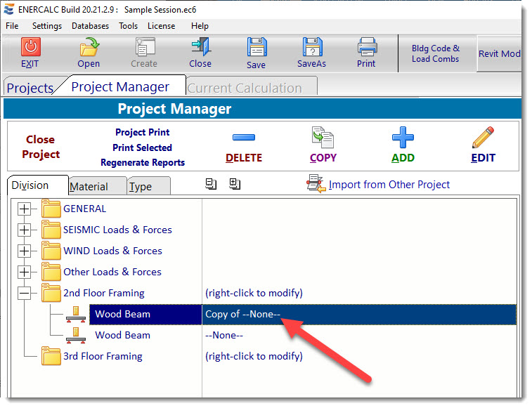Click the Bldg Code & Load Combs button
The height and width of the screenshot is (408, 532).
pyautogui.click(x=436, y=53)
